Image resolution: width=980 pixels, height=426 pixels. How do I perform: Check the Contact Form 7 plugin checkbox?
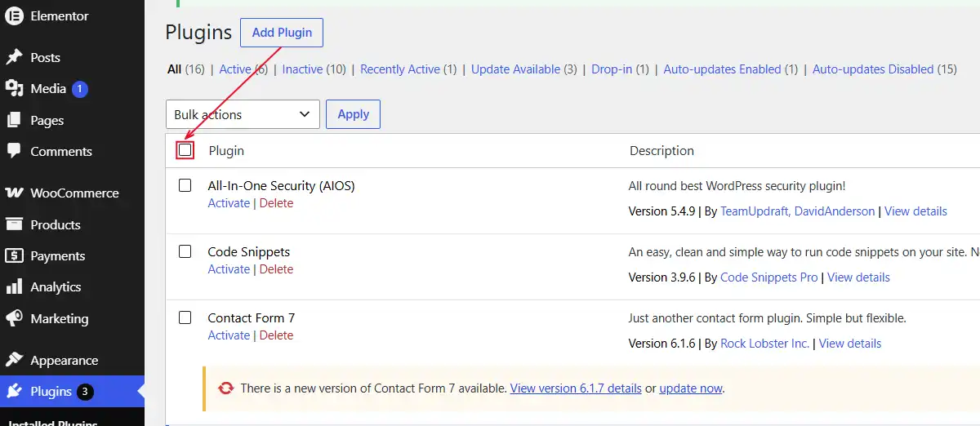pos(185,317)
